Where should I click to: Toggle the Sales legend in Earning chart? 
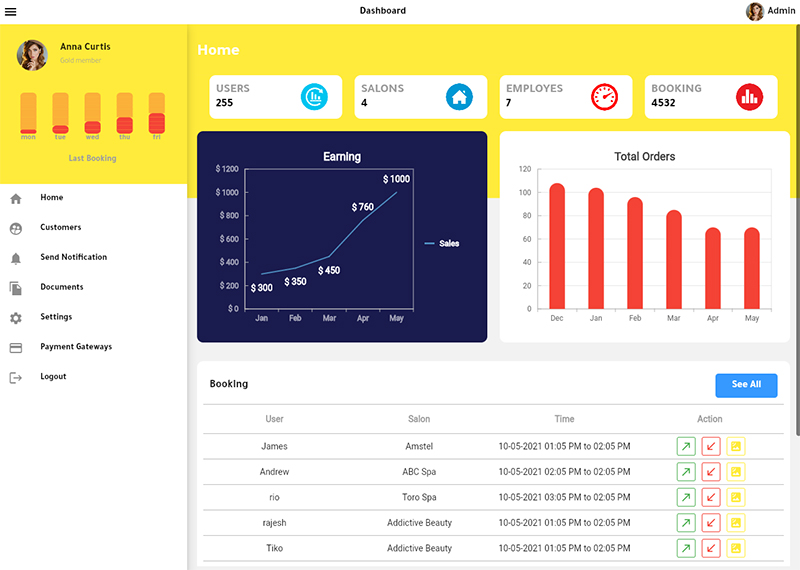click(x=442, y=243)
